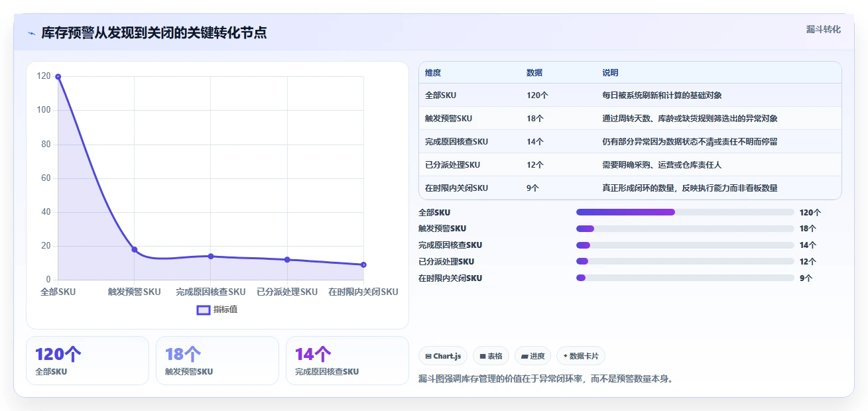Open the 18个 触发预警SKU stat card

click(x=217, y=361)
